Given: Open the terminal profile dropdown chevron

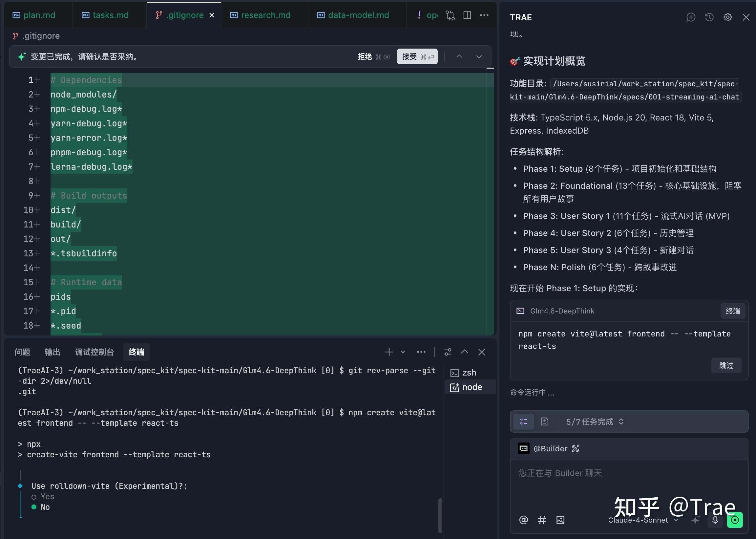Looking at the screenshot, I should point(403,352).
